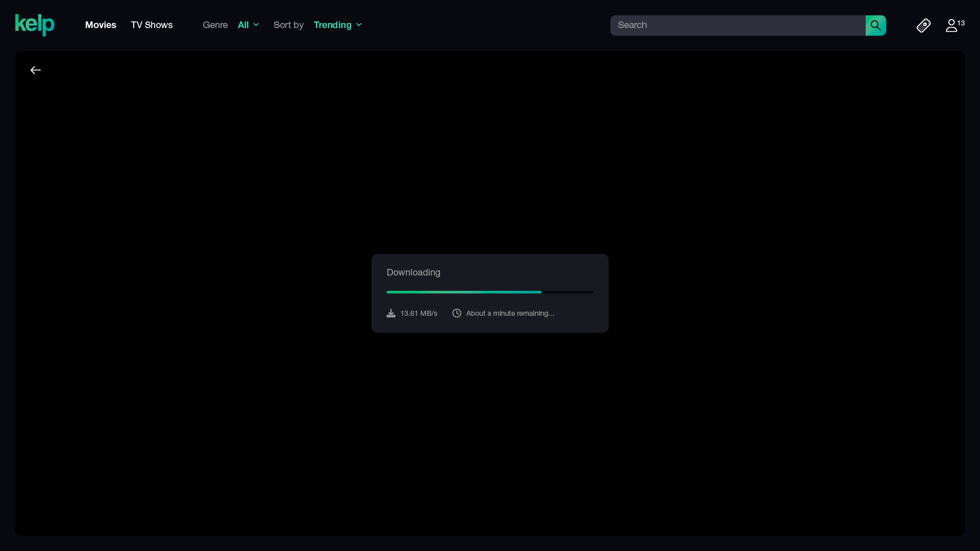Click the back arrow to return
The image size is (980, 551).
coord(35,70)
